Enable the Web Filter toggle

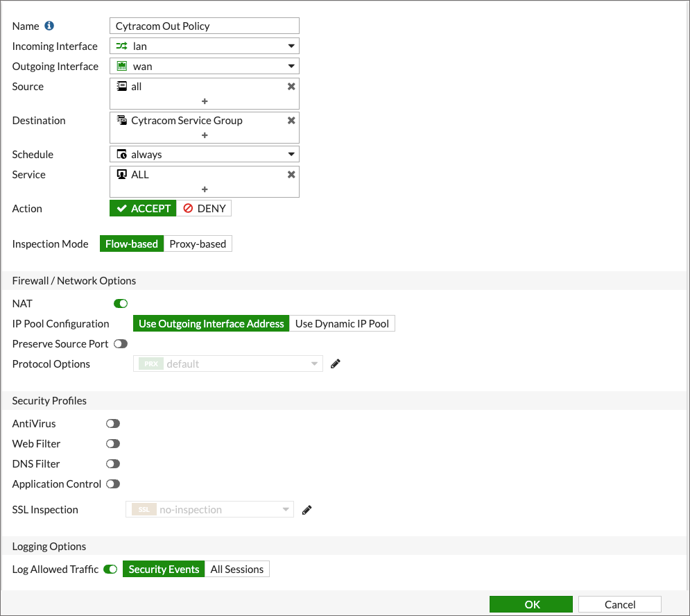pos(112,444)
